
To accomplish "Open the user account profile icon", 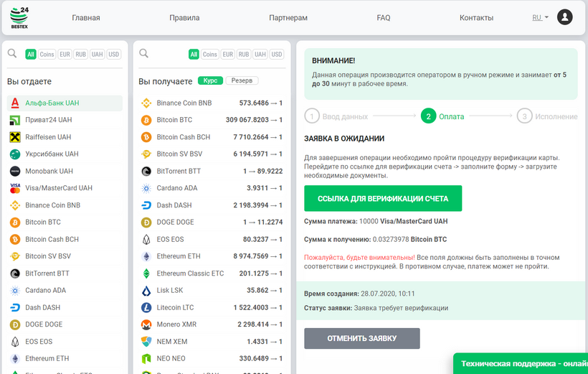I will (565, 17).
